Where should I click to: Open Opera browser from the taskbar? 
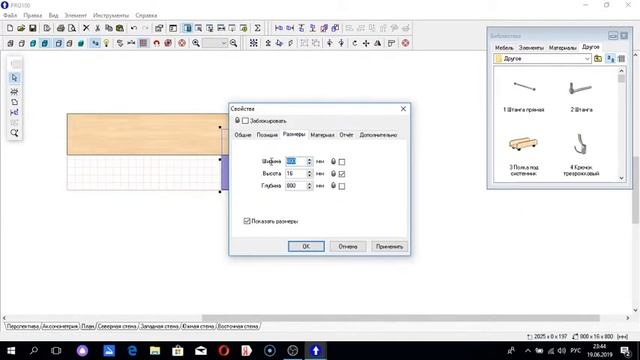click(224, 350)
